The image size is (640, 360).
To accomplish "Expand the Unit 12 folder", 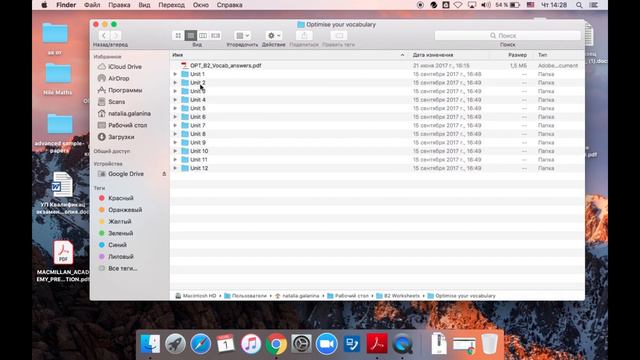I will tap(175, 168).
